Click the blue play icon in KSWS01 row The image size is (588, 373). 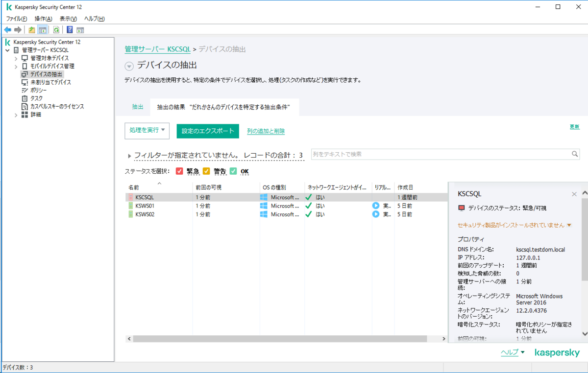376,206
